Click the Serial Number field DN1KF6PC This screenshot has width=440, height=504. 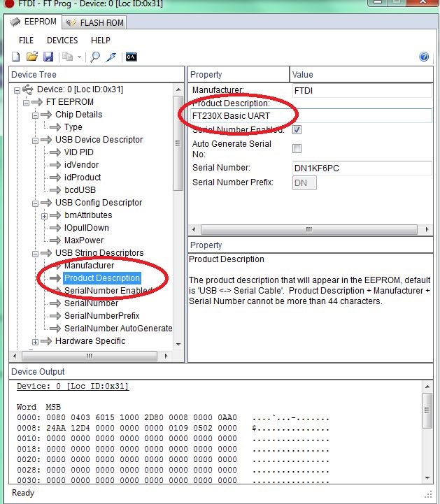click(362, 168)
